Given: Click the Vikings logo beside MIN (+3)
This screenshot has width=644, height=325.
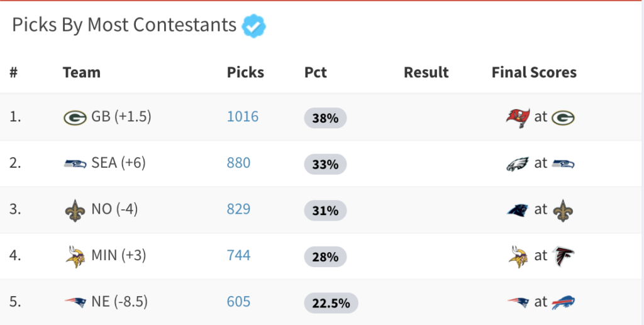Looking at the screenshot, I should pos(75,257).
